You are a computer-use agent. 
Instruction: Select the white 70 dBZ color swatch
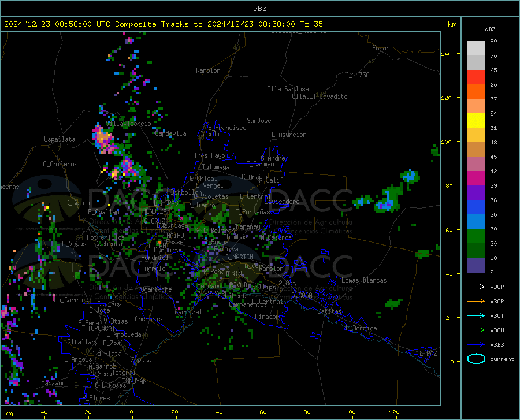(476, 49)
